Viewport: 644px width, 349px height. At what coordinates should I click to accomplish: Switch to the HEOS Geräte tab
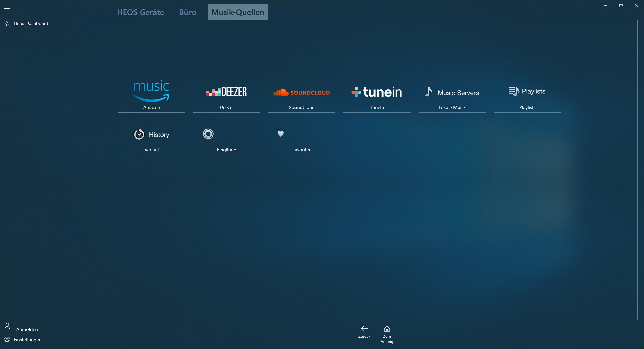point(140,12)
